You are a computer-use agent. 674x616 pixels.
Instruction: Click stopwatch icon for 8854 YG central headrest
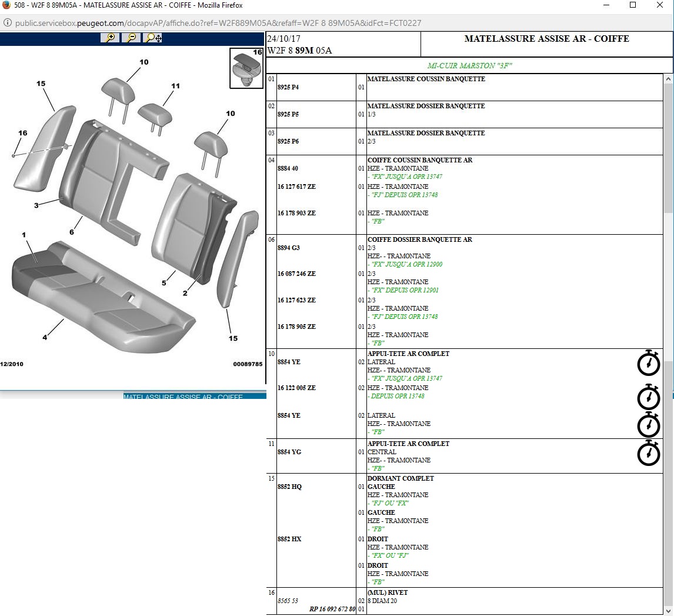coord(648,452)
